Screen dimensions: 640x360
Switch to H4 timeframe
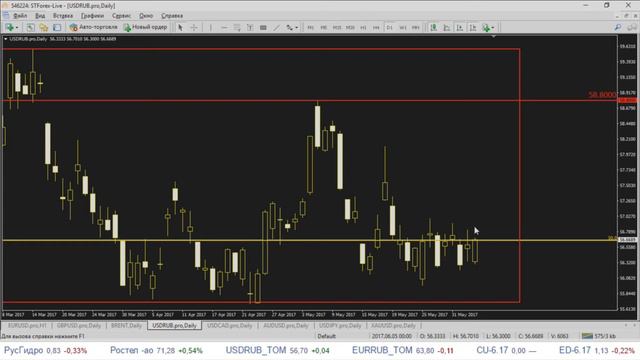[376, 27]
